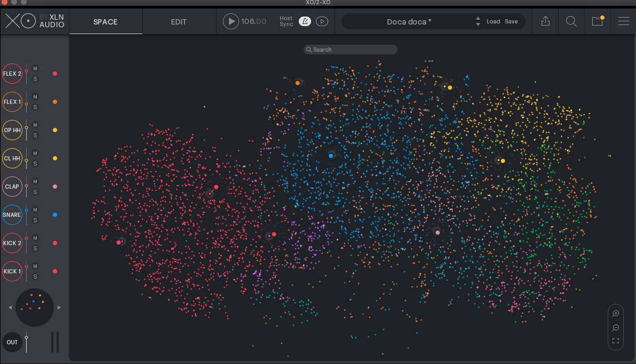
Task: Mute the SNARE channel
Action: click(x=35, y=210)
